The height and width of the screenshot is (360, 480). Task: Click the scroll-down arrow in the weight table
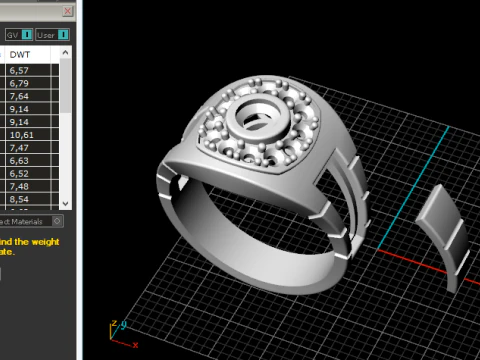(65, 203)
